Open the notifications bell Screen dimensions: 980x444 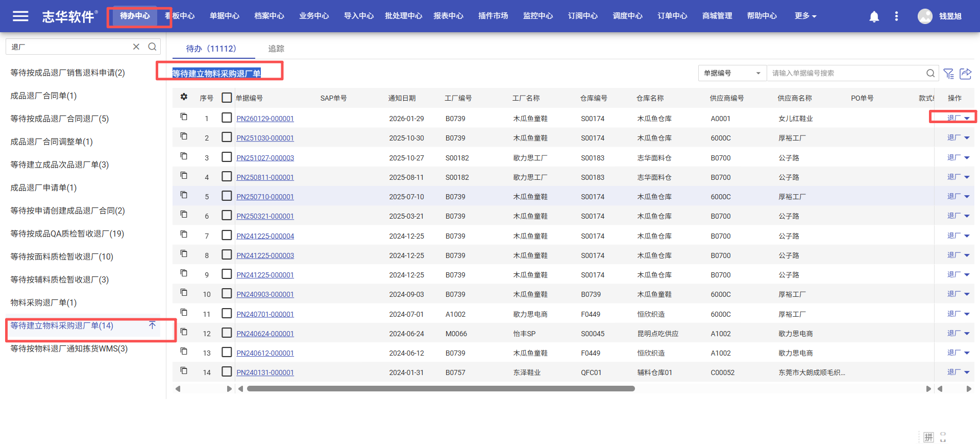[874, 16]
